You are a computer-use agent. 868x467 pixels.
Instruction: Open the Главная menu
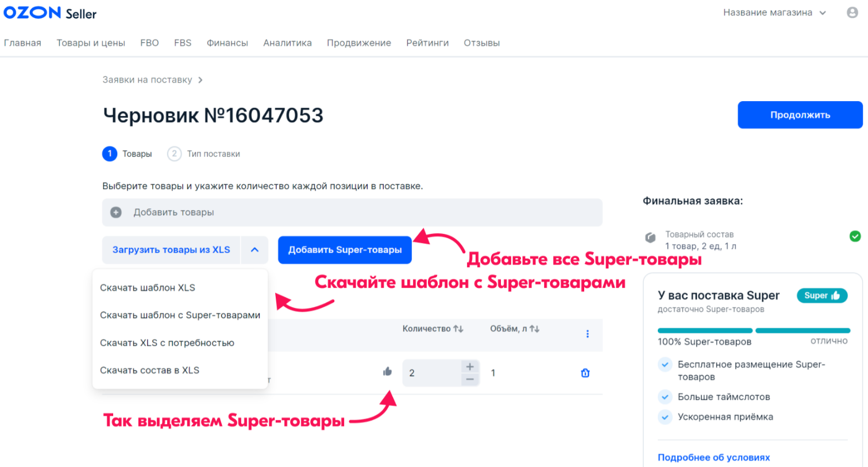(x=22, y=43)
